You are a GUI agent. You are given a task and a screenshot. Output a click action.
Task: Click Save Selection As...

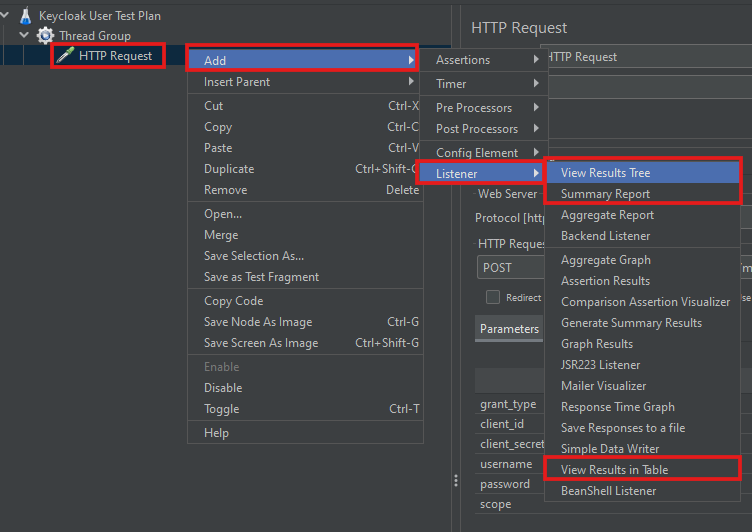pyautogui.click(x=303, y=256)
